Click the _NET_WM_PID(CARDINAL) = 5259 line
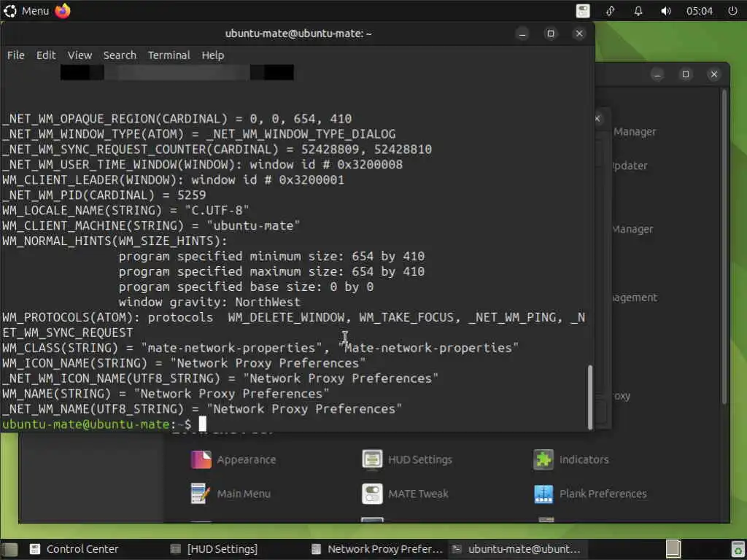The width and height of the screenshot is (747, 560). point(104,195)
